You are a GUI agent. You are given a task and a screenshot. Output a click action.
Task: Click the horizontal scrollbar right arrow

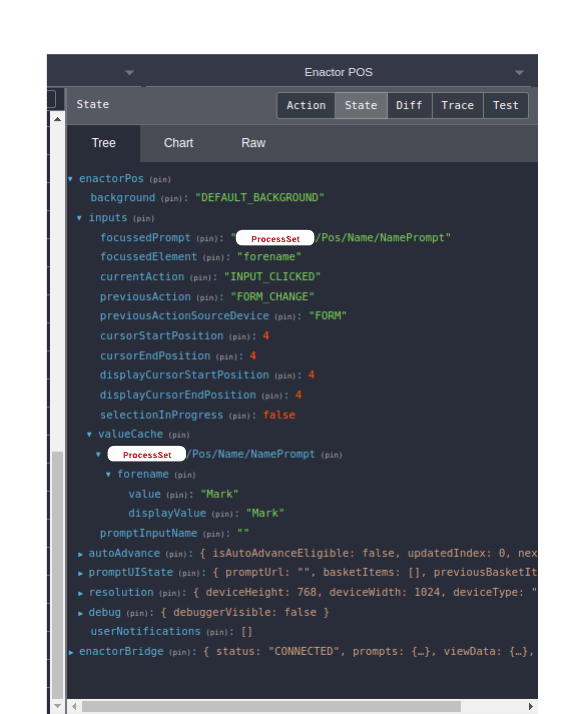pyautogui.click(x=530, y=706)
